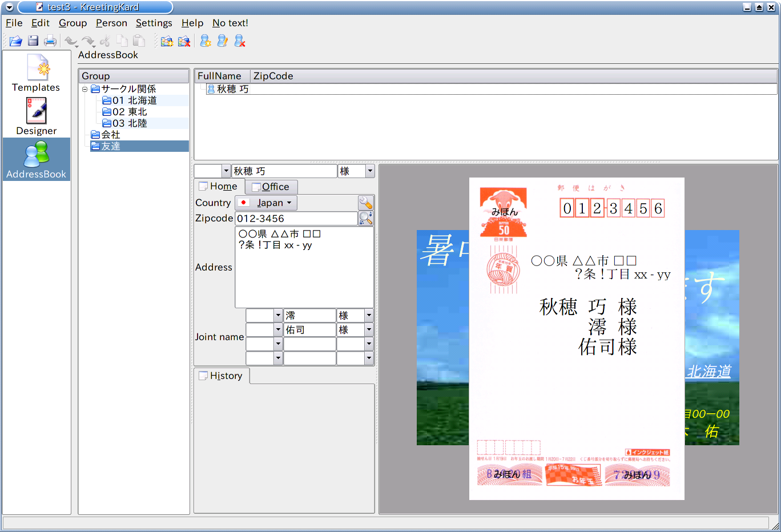Click the delete group toolbar icon
781x532 pixels.
tap(184, 41)
